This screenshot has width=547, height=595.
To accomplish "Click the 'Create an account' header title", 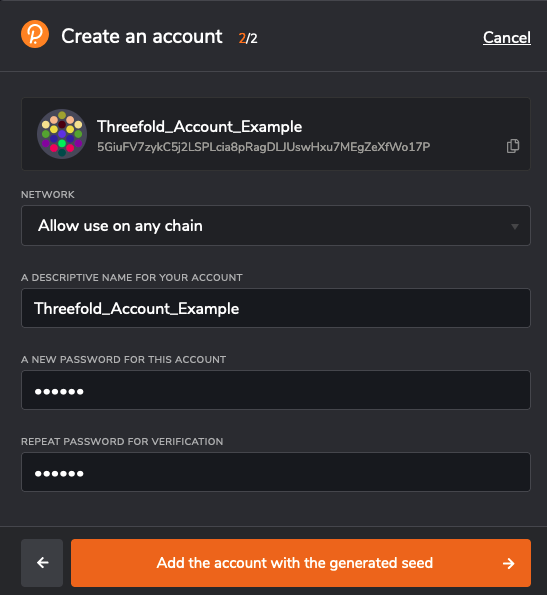I will point(142,36).
